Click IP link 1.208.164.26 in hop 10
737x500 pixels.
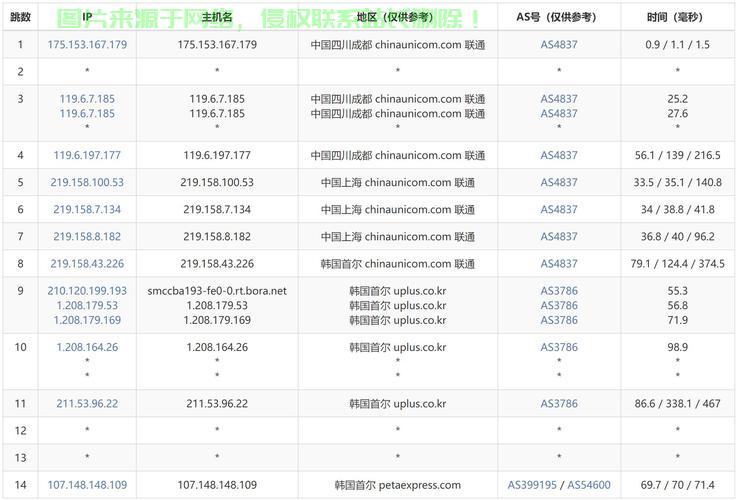point(87,347)
